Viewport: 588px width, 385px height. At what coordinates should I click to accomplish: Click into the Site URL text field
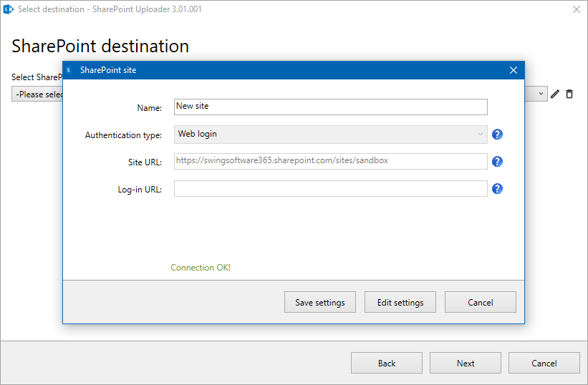click(330, 161)
